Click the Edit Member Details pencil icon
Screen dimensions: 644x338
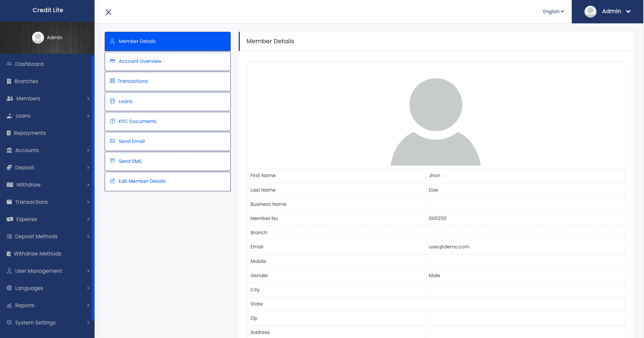112,181
